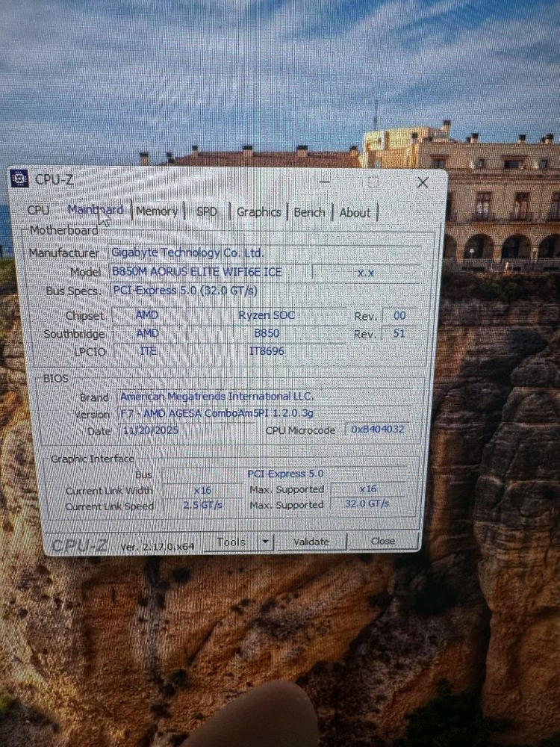Click the Southbridge B850 value
The width and height of the screenshot is (560, 747).
pyautogui.click(x=267, y=333)
